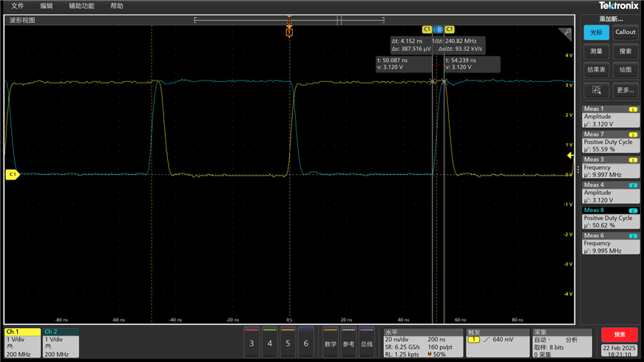This screenshot has width=644, height=362.
Task: Open the 水平 horizontal settings badge
Action: 423,343
